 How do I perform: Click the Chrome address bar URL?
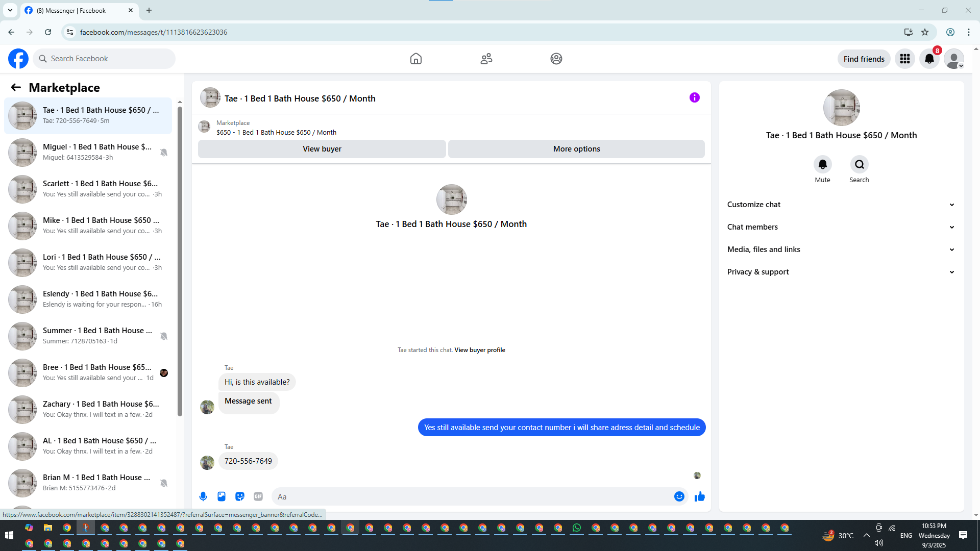(x=154, y=32)
